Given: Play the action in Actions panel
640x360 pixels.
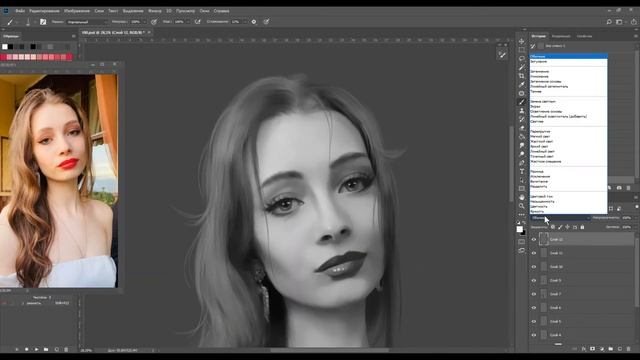Looking at the screenshot, I should tap(36, 349).
